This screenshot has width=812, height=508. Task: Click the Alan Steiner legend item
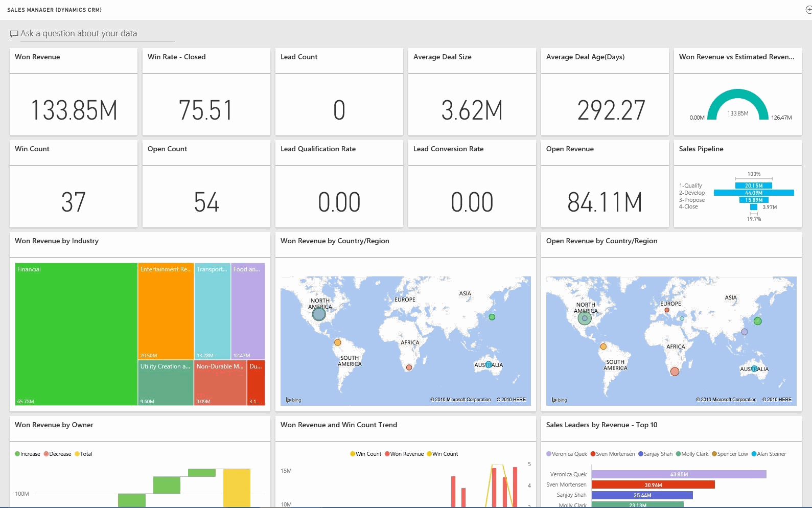click(769, 454)
